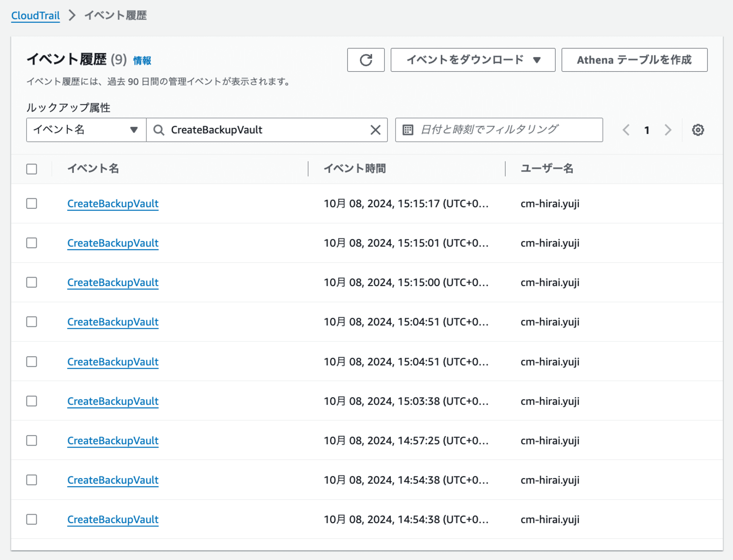
Task: Click timestamp 10月 08, 2024, 15:15:17
Action: point(406,204)
